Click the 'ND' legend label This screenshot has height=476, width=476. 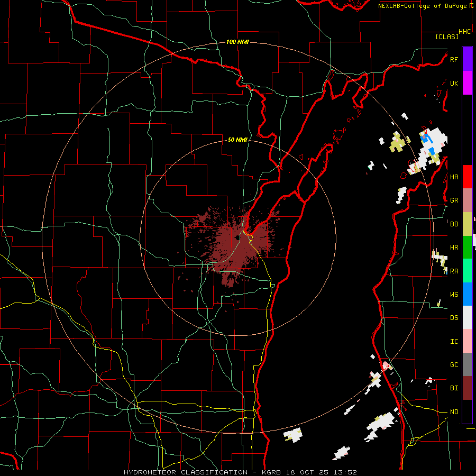[454, 412]
